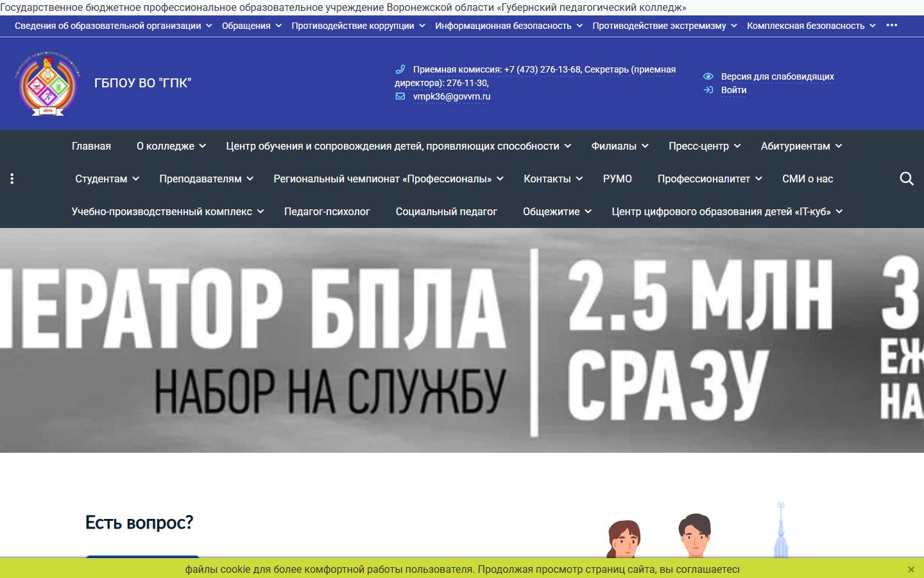Open 'Противодействие экстремизму' dropdown
The width and height of the screenshot is (924, 578).
[665, 26]
